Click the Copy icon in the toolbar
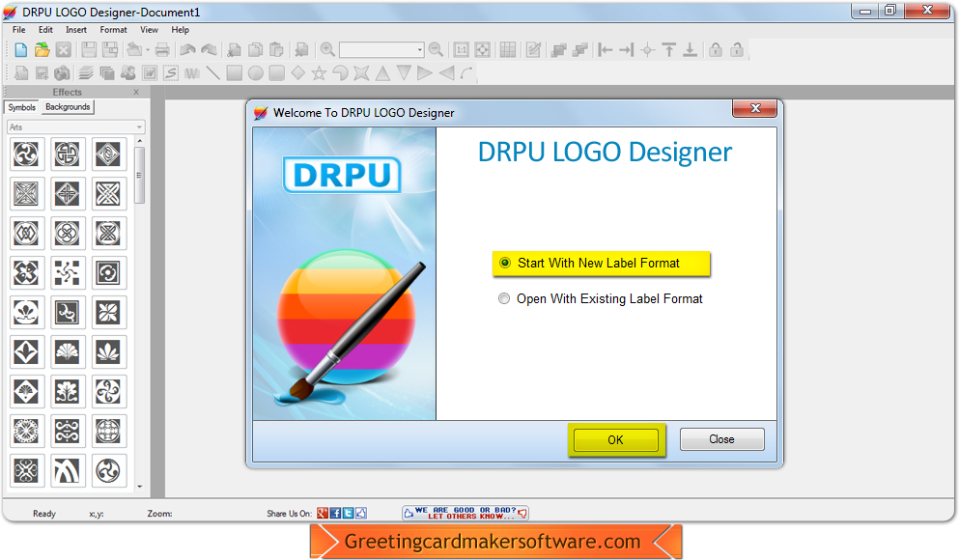 (x=256, y=50)
